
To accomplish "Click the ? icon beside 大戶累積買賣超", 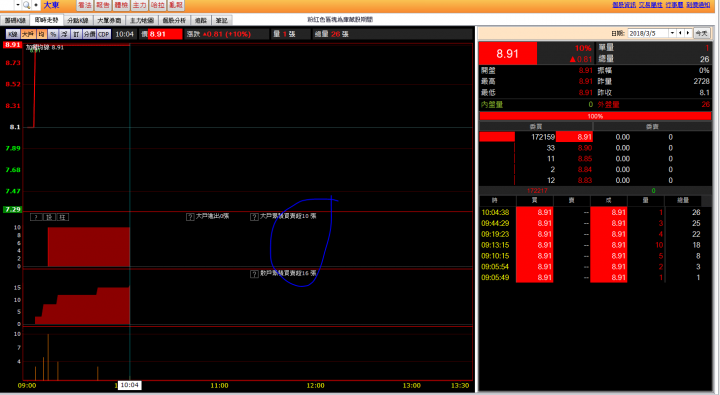I will click(x=254, y=216).
